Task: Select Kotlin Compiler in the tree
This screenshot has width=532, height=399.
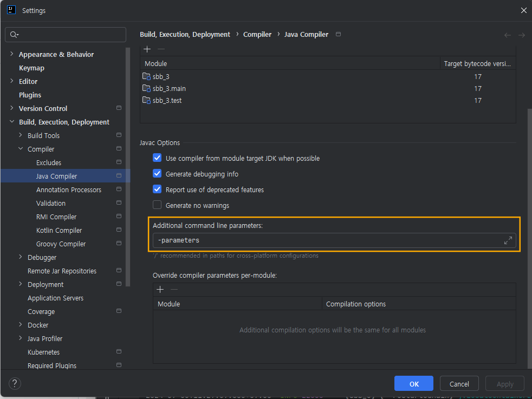Action: [59, 231]
